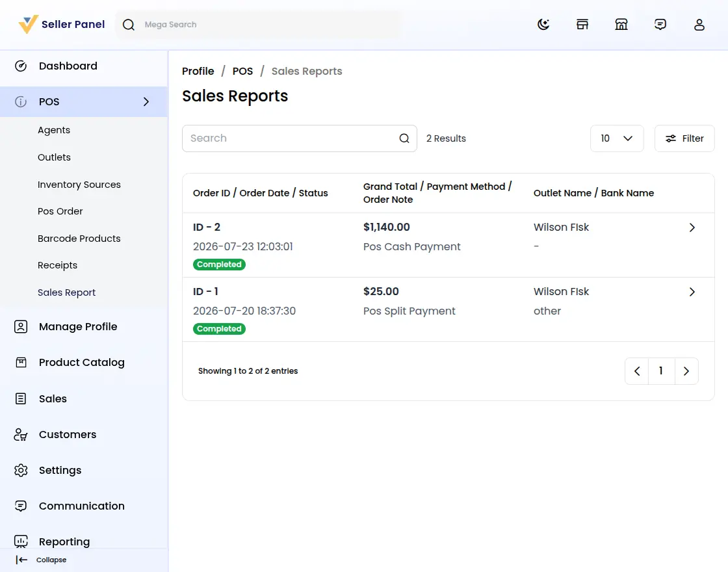
Task: Open the 10 per-page dropdown
Action: pyautogui.click(x=617, y=138)
